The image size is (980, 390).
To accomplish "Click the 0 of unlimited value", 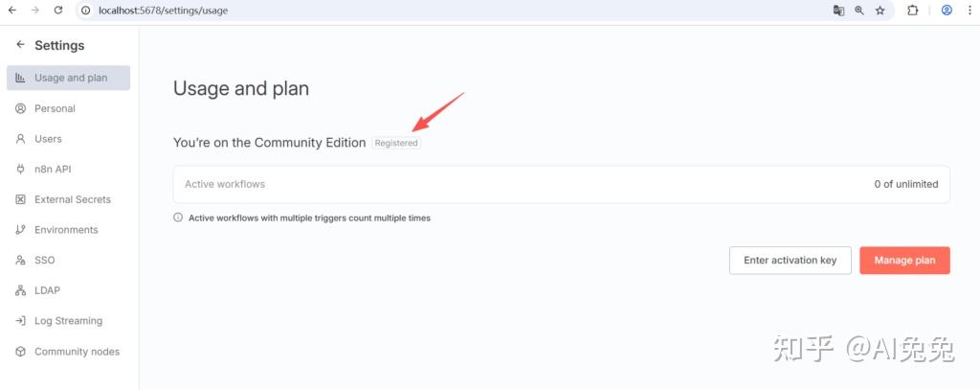I will tap(906, 184).
